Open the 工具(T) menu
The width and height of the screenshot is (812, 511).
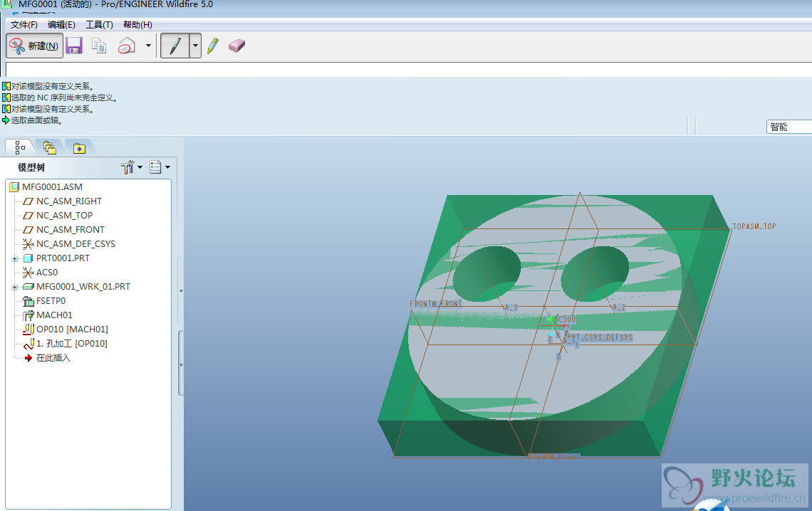(x=99, y=25)
